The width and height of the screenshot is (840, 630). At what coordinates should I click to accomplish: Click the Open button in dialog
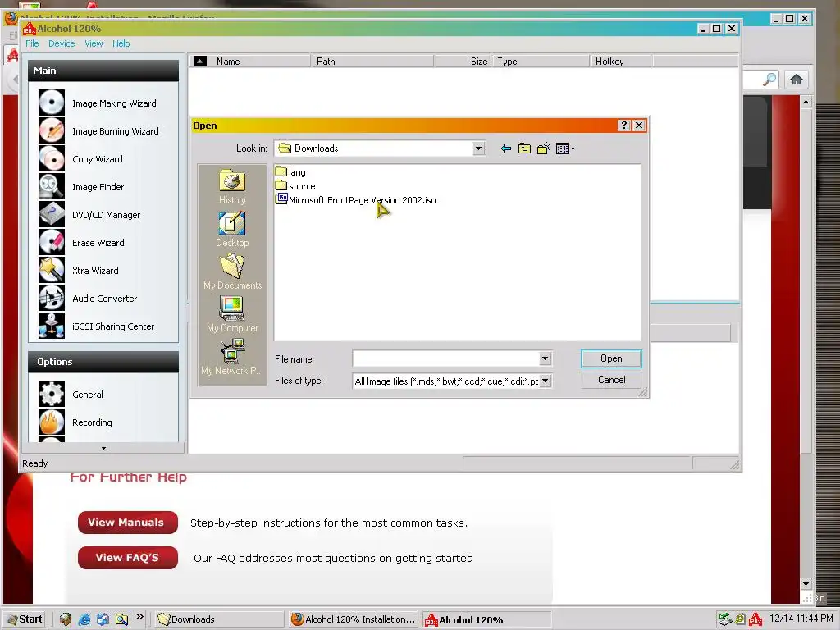(x=610, y=358)
